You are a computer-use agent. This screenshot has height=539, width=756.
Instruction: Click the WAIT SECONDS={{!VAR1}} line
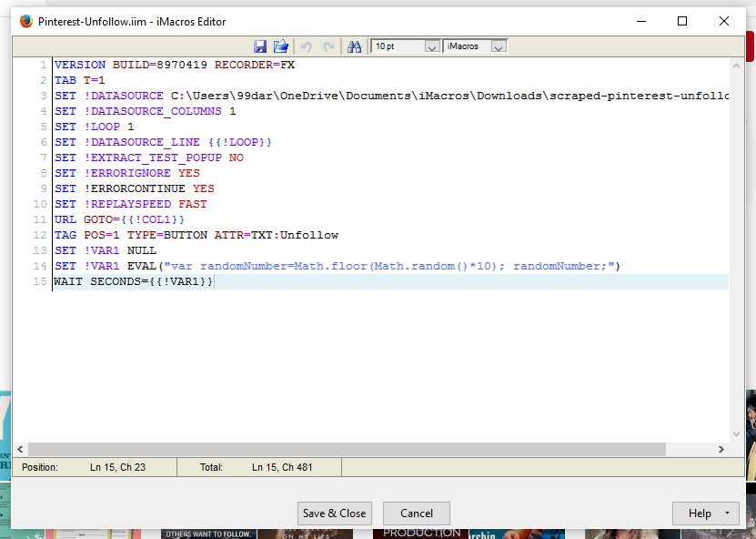pyautogui.click(x=133, y=281)
